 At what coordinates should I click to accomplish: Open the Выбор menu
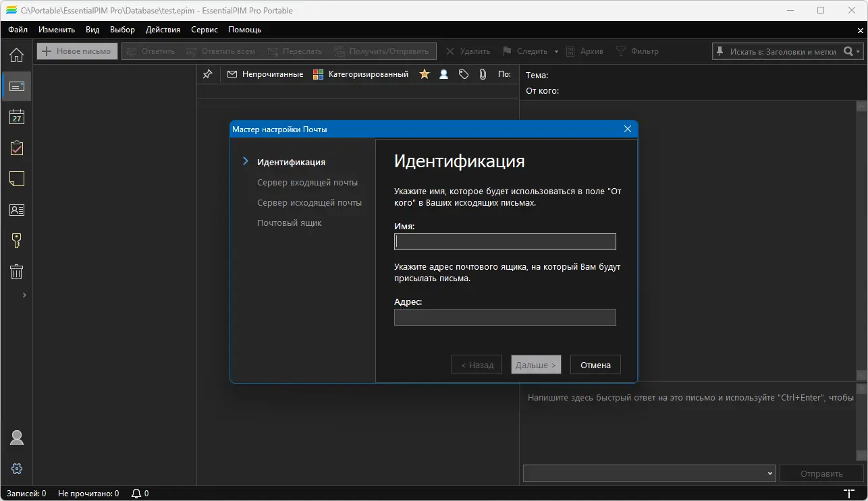pyautogui.click(x=122, y=30)
